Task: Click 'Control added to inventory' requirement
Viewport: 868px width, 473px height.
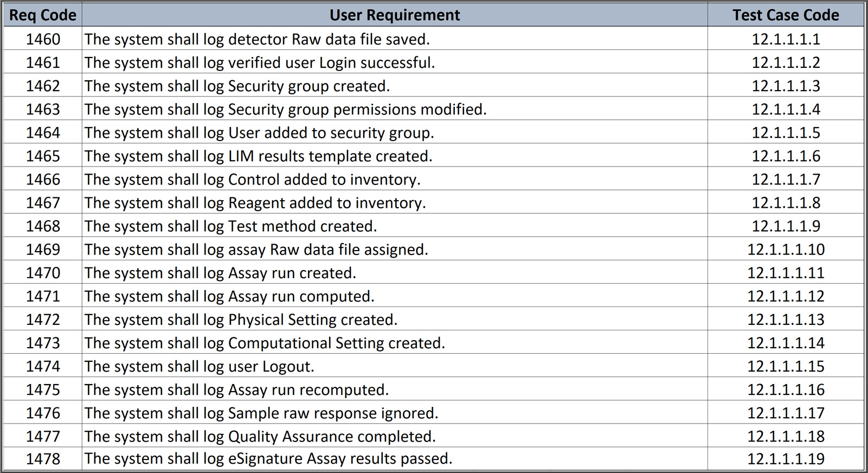Action: (253, 179)
